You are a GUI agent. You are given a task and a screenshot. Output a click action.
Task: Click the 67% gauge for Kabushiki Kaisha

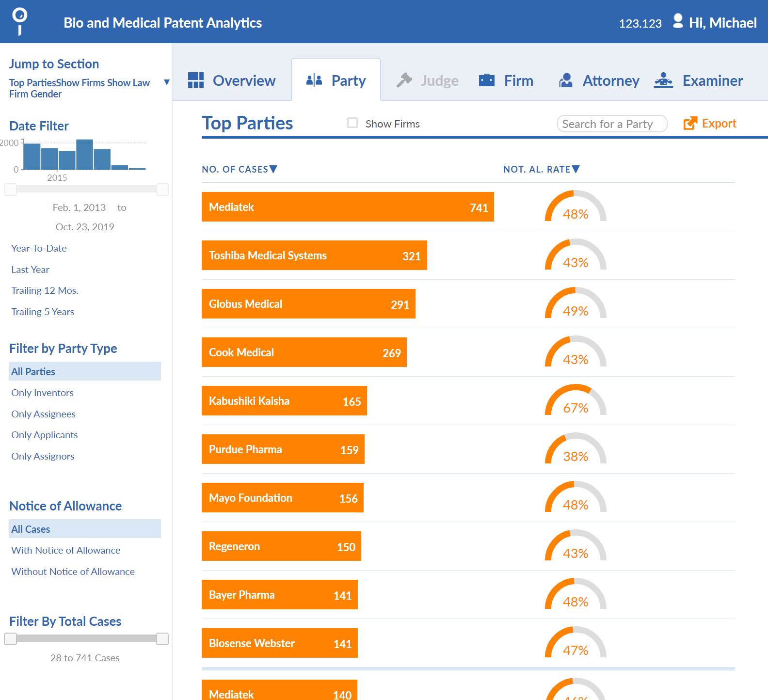(x=576, y=400)
